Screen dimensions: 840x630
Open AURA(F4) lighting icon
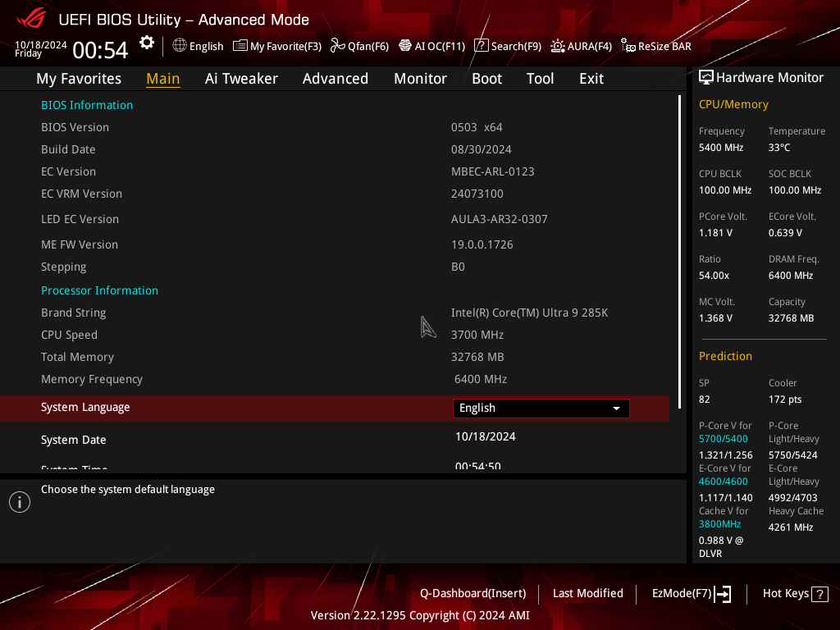click(558, 46)
